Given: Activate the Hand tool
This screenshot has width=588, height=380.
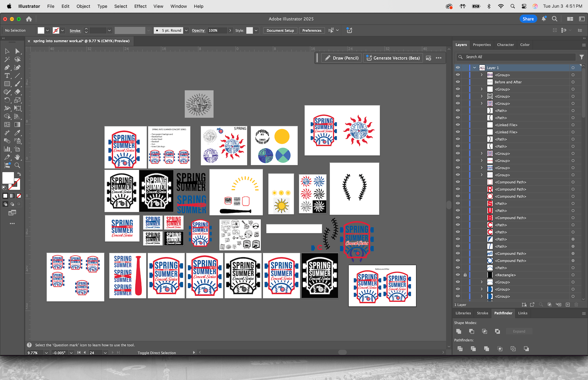Looking at the screenshot, I should pos(17,158).
